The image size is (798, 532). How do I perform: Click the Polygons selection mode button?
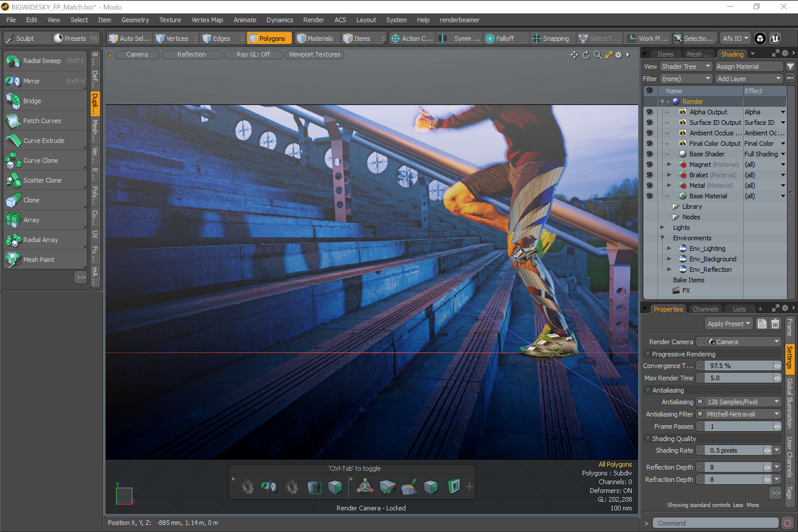pyautogui.click(x=269, y=38)
